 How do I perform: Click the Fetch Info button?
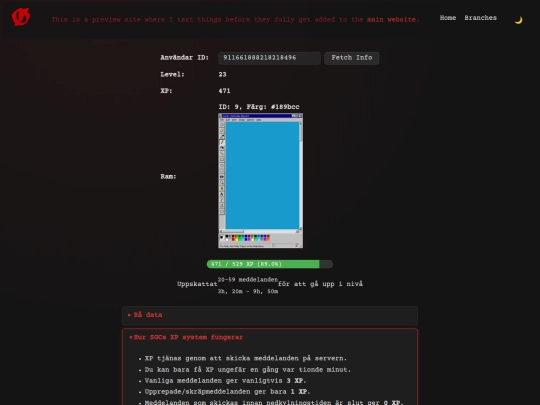point(352,58)
